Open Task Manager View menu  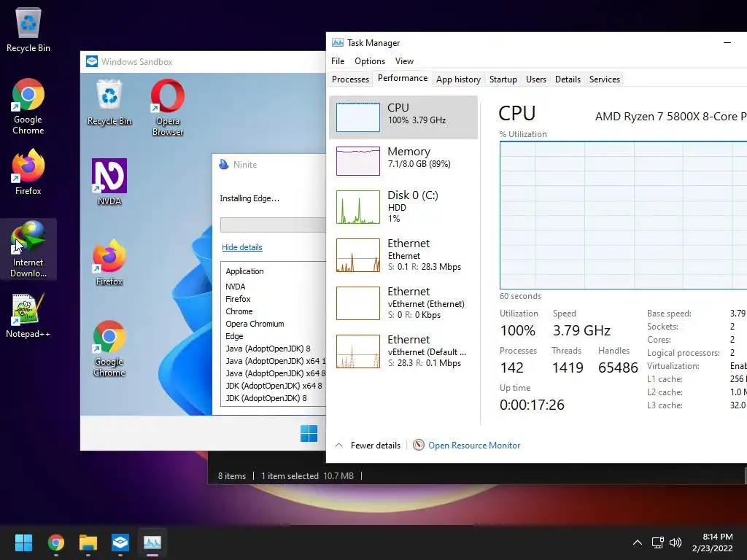[404, 61]
